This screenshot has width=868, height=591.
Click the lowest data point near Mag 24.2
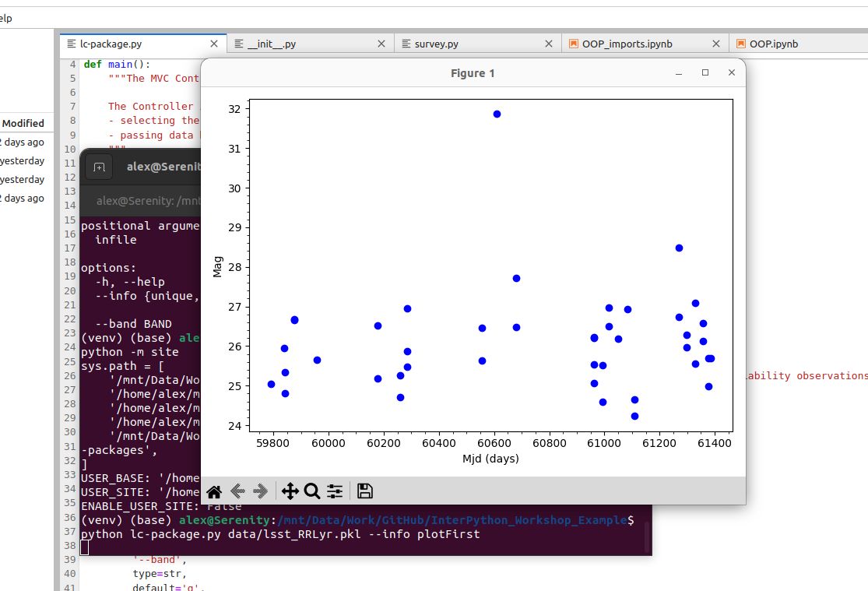coord(635,416)
